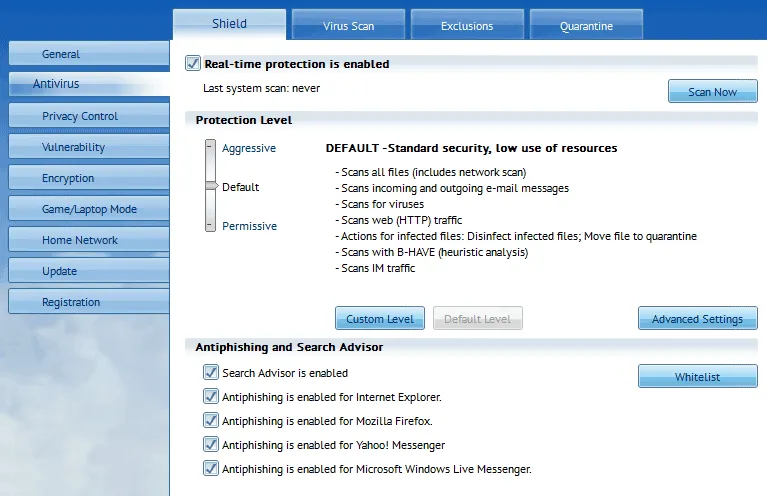Uncheck Antiphishing for Windows Live Messenger

pos(211,468)
